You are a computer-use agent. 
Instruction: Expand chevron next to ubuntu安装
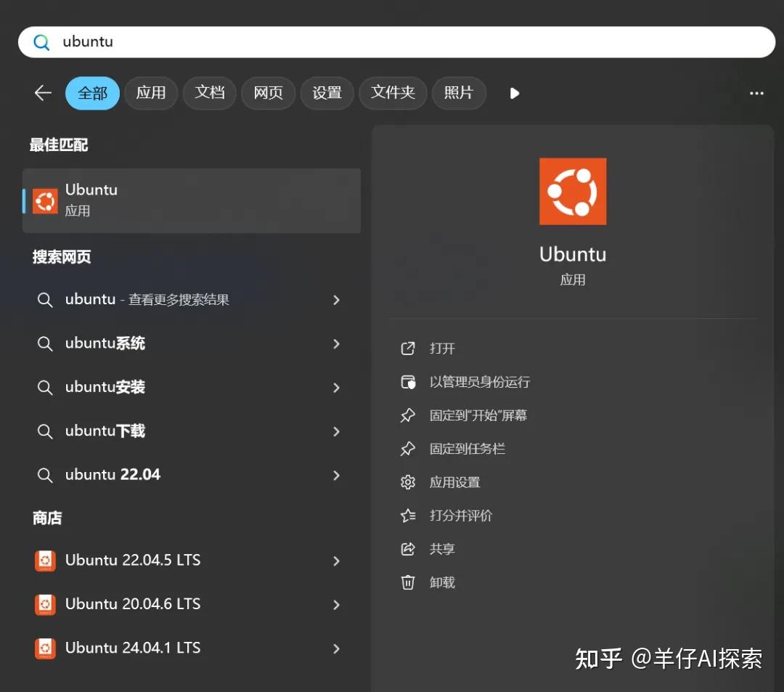tap(336, 388)
